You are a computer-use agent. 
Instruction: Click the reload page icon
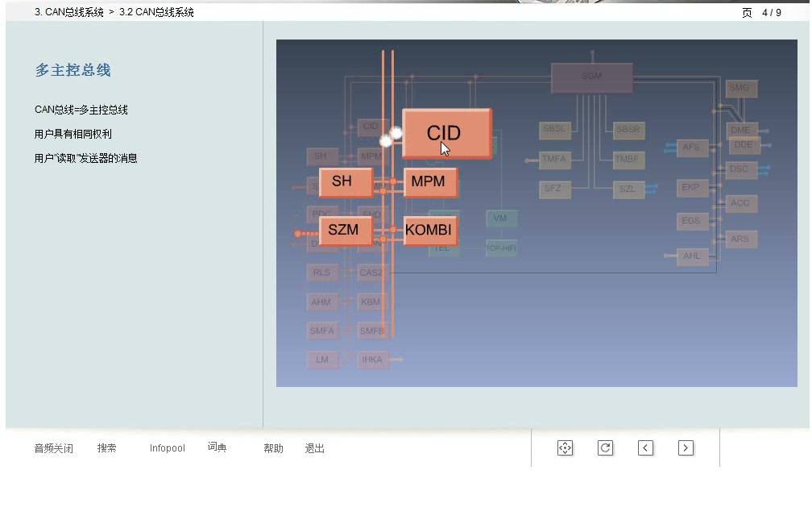point(605,447)
